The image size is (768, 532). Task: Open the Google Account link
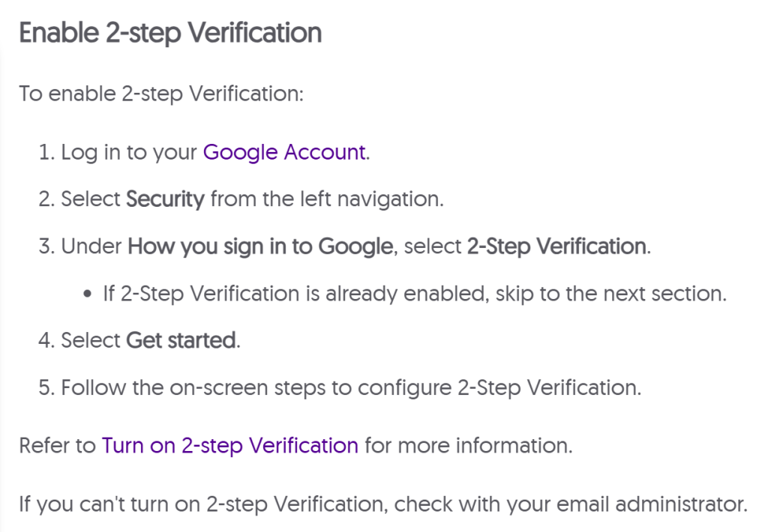pos(284,152)
